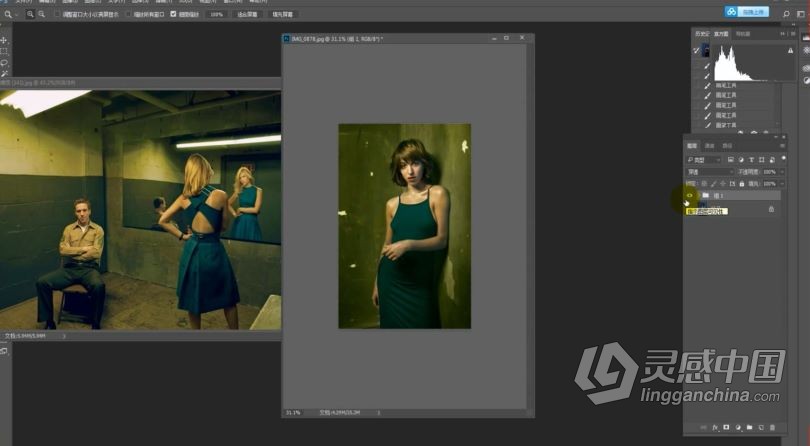Open the fx layer style menu

point(715,427)
